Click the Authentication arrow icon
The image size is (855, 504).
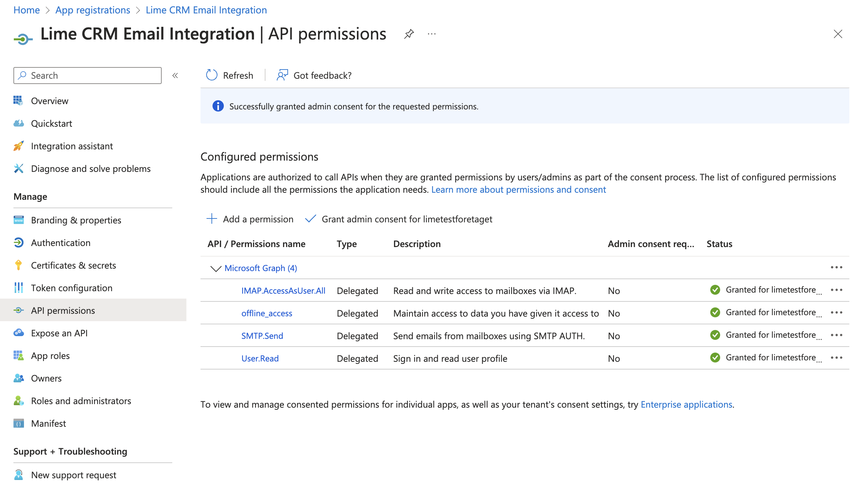(x=18, y=242)
